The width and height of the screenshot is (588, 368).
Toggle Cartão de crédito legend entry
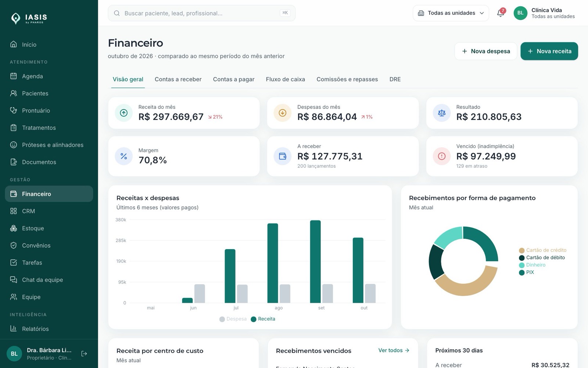point(543,250)
